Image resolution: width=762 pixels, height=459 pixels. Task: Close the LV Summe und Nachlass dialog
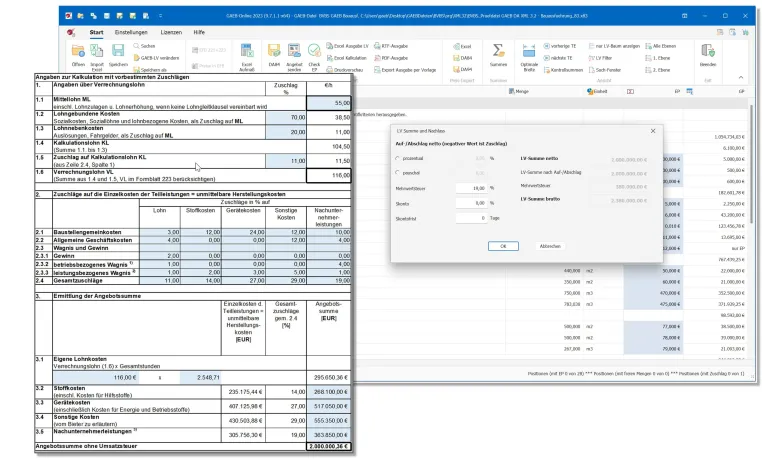point(653,131)
